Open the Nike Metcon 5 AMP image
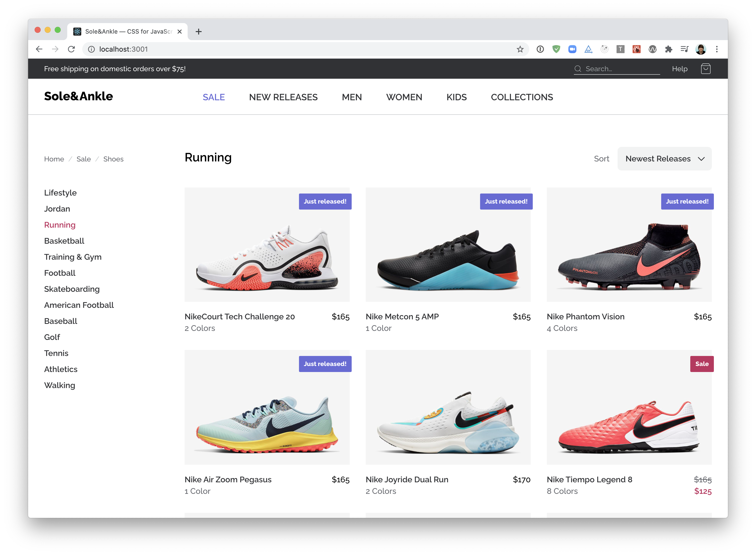Screen dimensions: 756x555 pos(448,245)
